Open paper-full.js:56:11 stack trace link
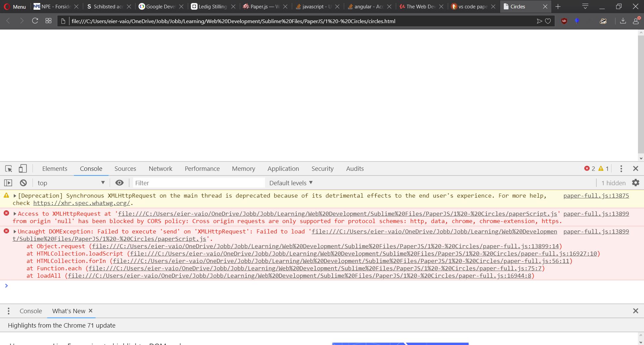 click(x=341, y=261)
